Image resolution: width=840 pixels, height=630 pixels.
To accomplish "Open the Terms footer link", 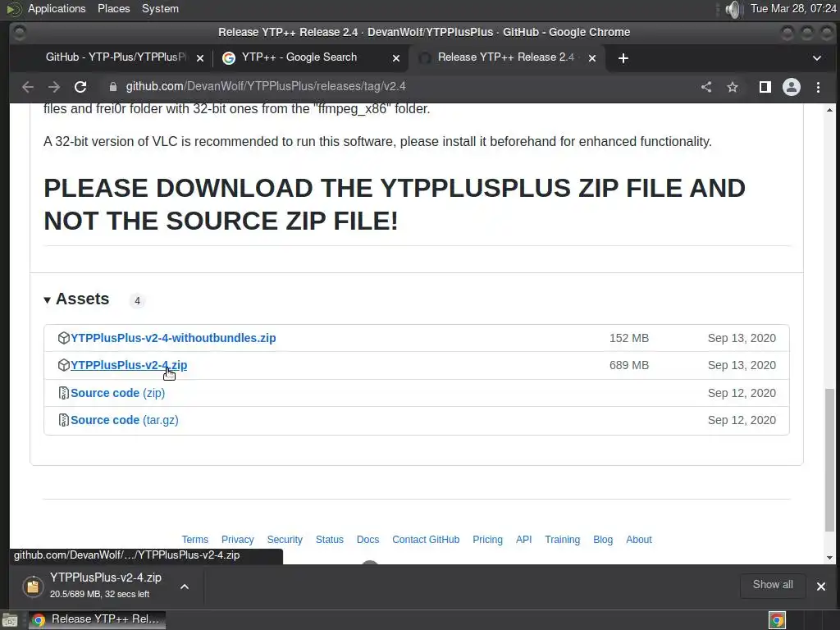I will tap(195, 540).
